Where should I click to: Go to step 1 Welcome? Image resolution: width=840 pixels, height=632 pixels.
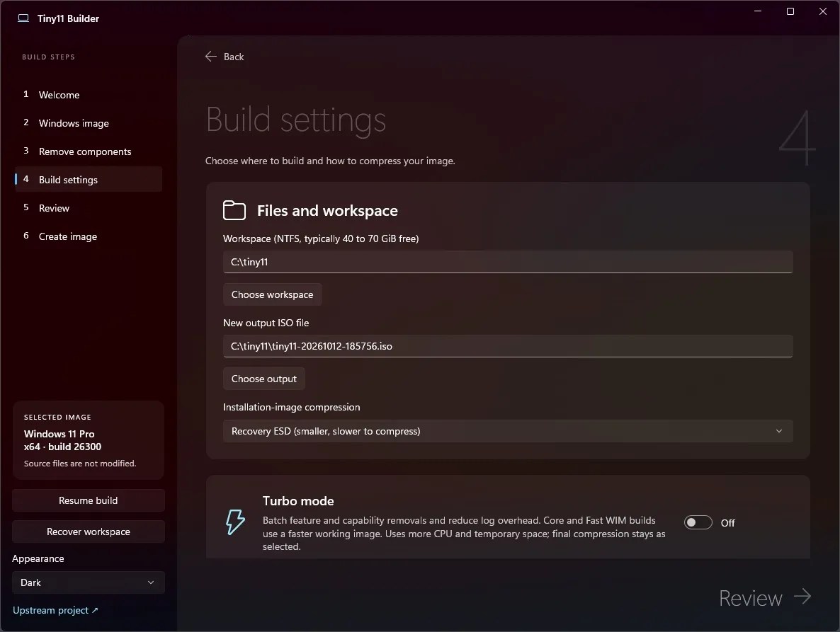(x=89, y=95)
